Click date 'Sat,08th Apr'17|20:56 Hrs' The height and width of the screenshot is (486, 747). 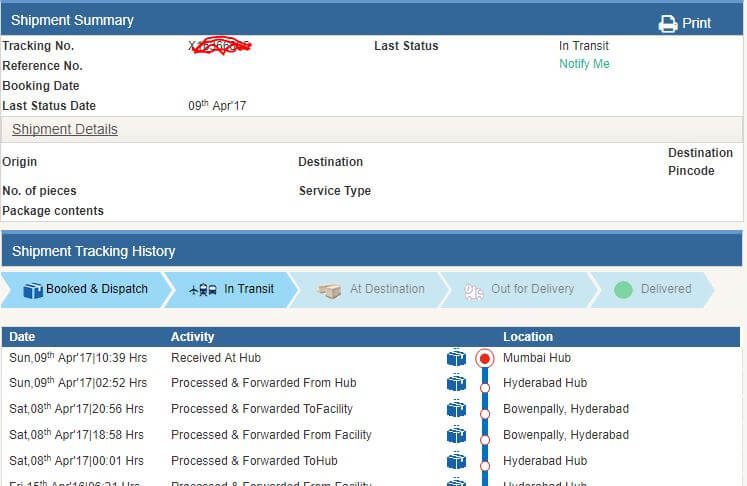point(76,408)
